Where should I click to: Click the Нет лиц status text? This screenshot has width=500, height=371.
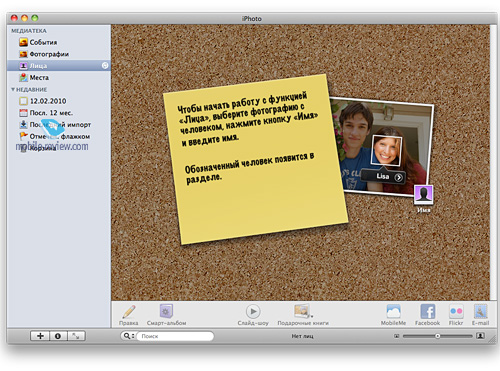coord(302,336)
